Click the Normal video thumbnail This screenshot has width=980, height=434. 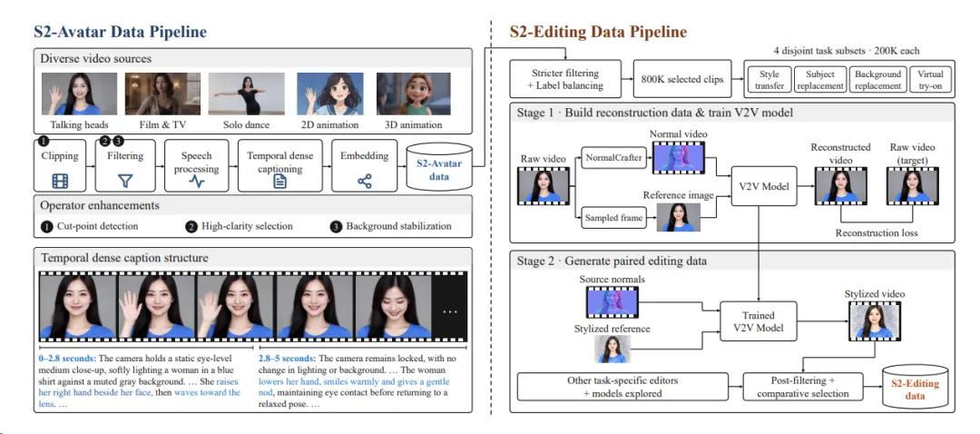(x=678, y=157)
